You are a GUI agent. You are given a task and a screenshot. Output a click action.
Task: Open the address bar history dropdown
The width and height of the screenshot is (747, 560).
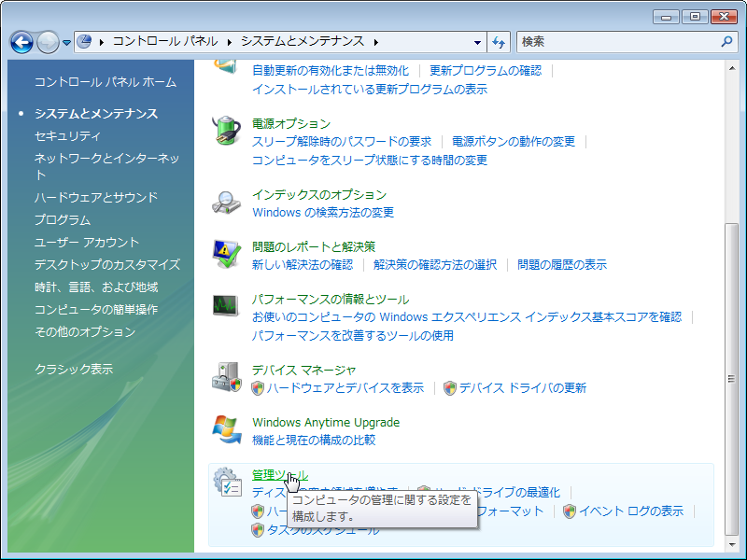(477, 42)
